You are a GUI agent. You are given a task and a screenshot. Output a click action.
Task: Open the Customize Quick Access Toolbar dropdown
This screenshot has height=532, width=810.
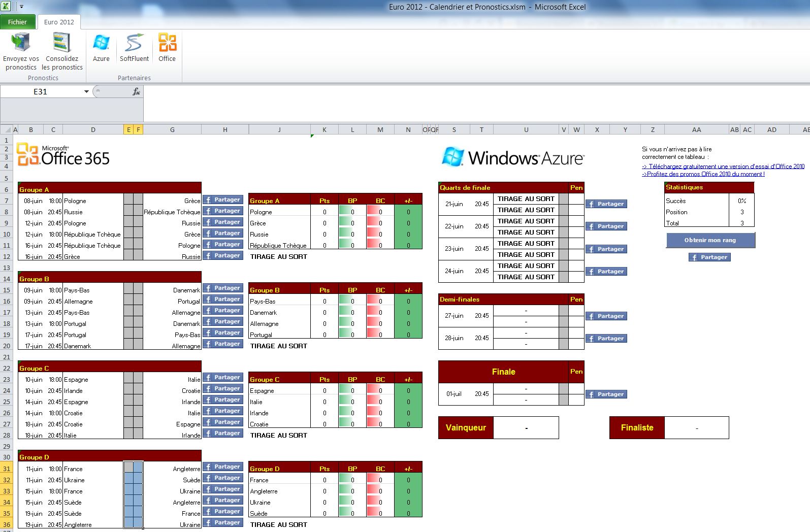point(22,7)
